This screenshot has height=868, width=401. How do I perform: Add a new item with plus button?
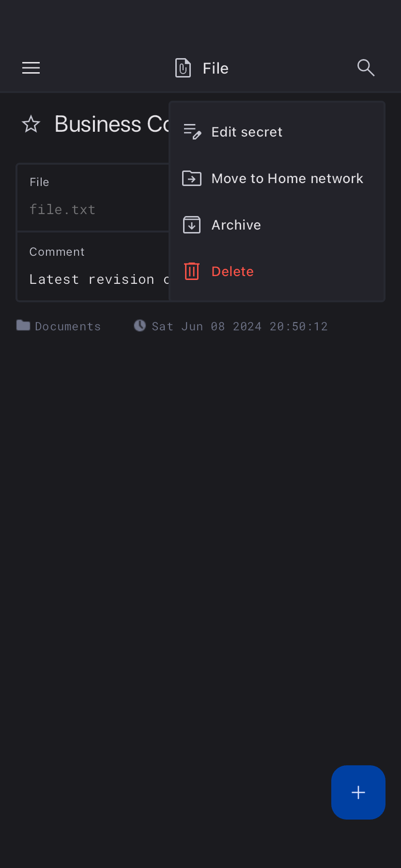coord(358,792)
